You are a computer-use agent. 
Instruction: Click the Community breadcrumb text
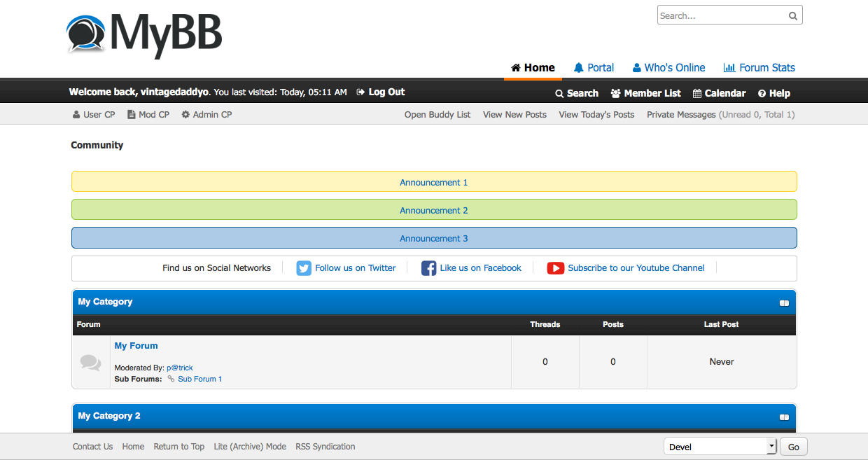coord(97,145)
